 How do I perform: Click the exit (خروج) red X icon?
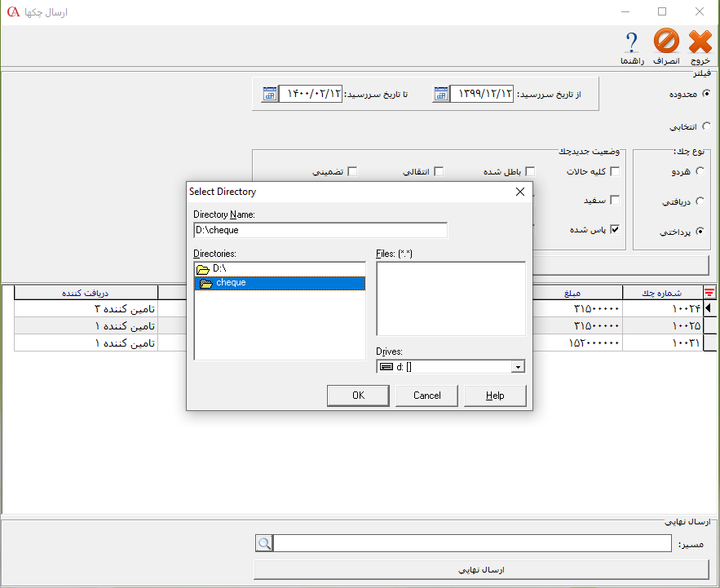(x=700, y=42)
